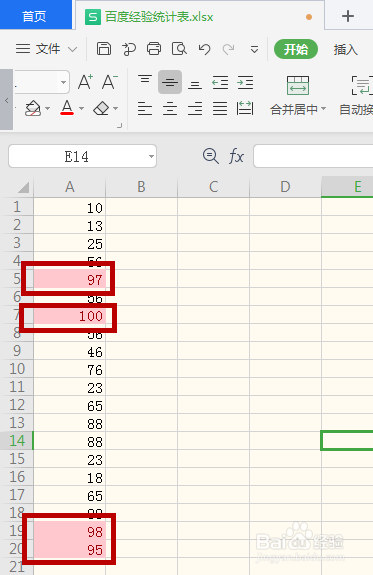Click cell containing 100
The image size is (373, 575).
point(70,316)
